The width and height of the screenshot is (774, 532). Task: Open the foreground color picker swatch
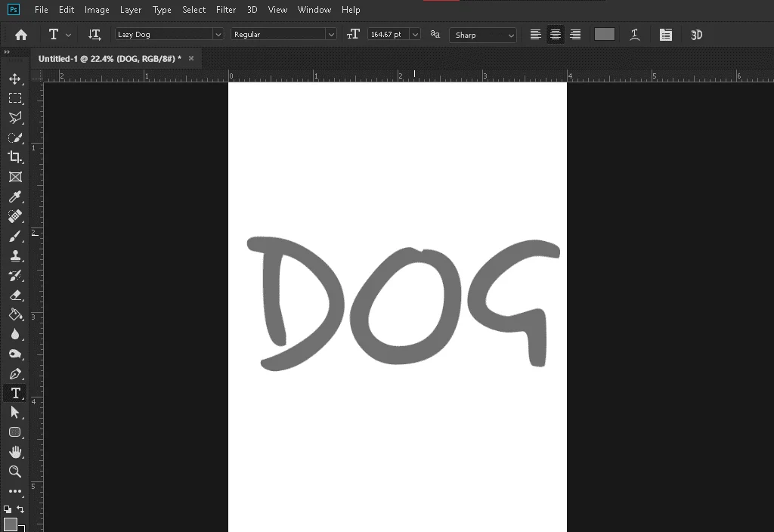(x=10, y=524)
